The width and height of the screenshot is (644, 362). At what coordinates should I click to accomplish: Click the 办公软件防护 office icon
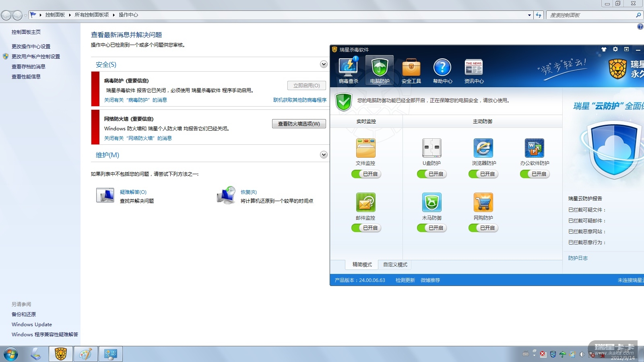(x=535, y=148)
